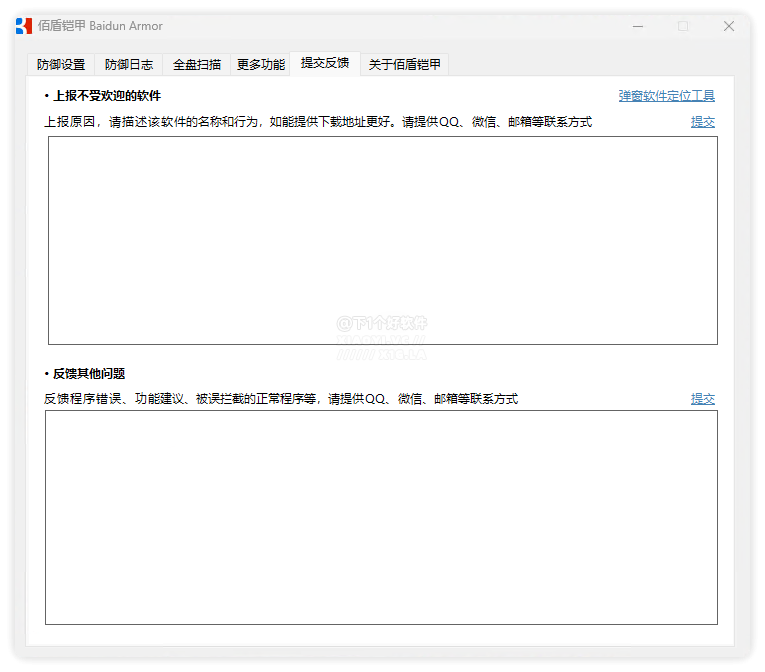Viewport: 765px width, 672px height.
Task: Click the 反馈其他问题 heading
Action: (89, 373)
